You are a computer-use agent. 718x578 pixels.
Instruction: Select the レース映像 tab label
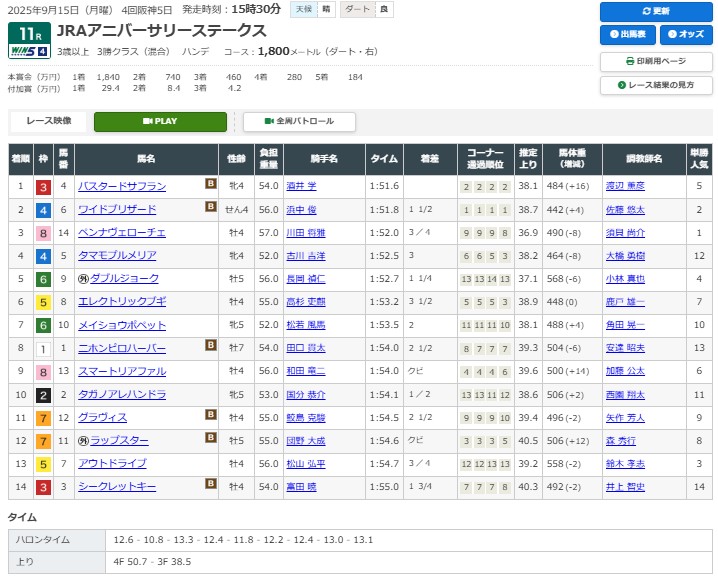coord(48,121)
